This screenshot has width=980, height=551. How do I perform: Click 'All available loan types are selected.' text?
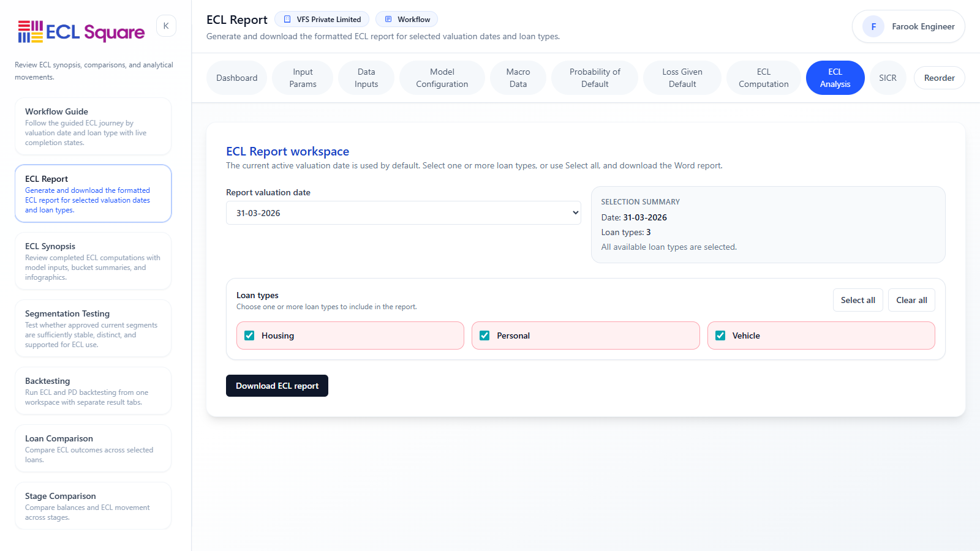pyautogui.click(x=669, y=247)
